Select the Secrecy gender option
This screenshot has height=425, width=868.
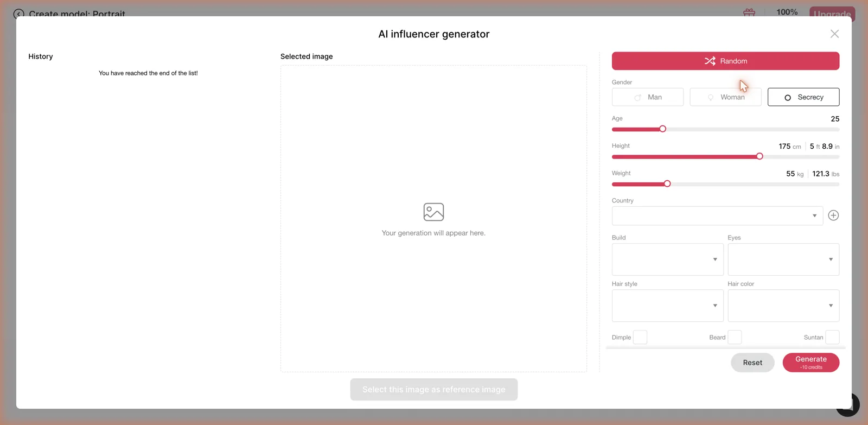tap(803, 97)
